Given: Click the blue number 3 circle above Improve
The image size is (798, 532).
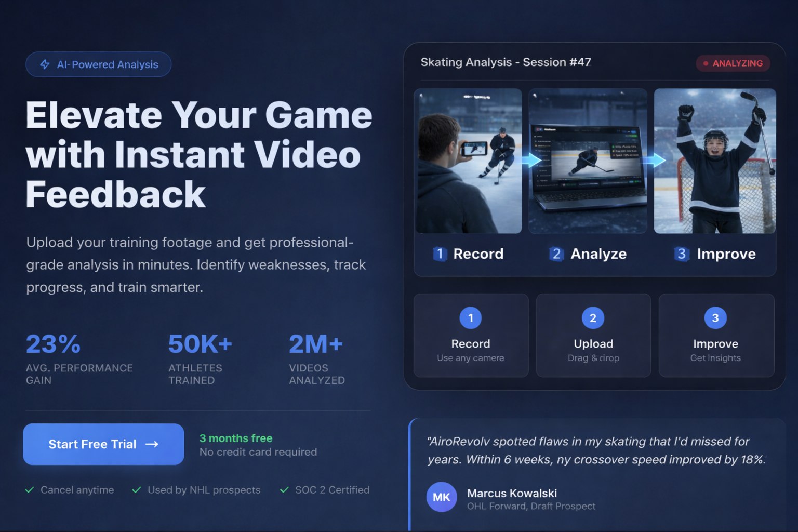Looking at the screenshot, I should [715, 318].
